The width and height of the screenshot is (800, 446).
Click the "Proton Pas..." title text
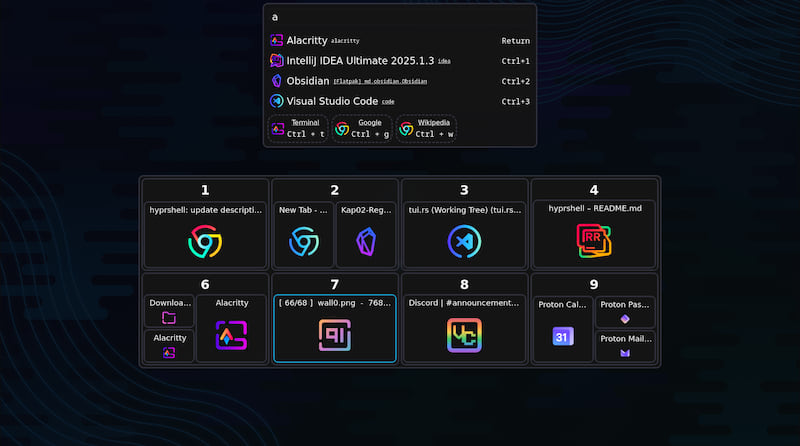pos(625,304)
